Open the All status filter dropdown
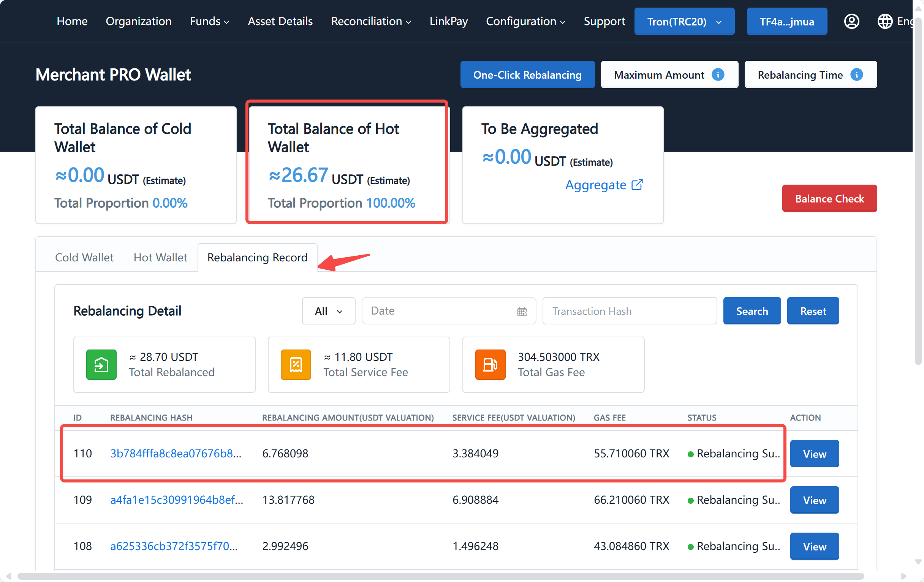 [x=329, y=311]
